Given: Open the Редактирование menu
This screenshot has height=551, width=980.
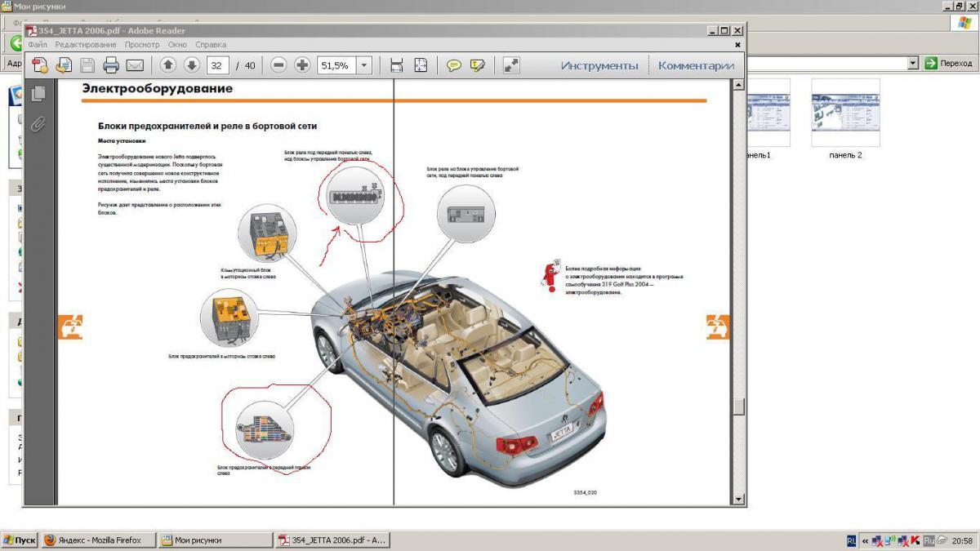Looking at the screenshot, I should [x=86, y=45].
